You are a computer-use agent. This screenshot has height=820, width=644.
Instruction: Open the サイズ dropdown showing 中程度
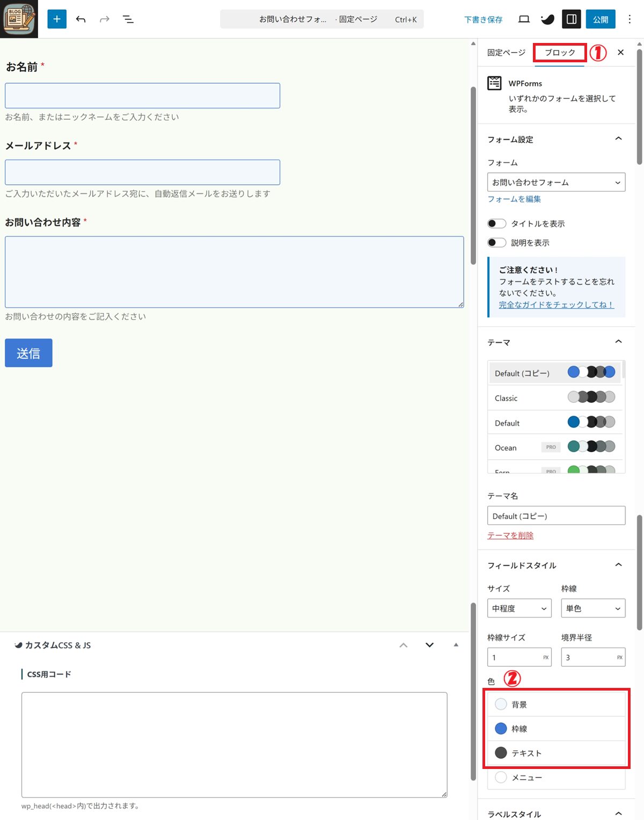[x=519, y=608]
